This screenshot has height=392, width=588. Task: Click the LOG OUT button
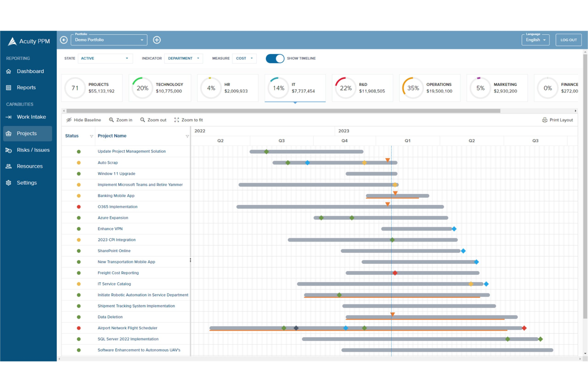coord(568,40)
